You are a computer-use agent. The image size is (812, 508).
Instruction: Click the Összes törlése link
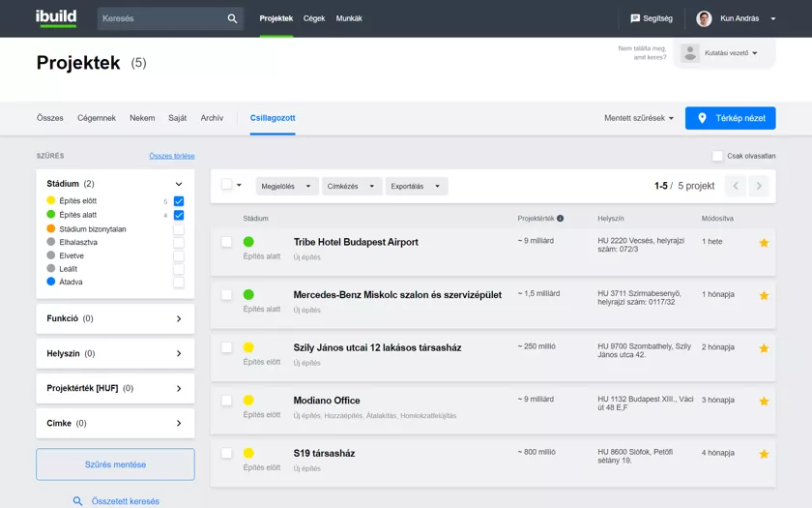point(172,156)
